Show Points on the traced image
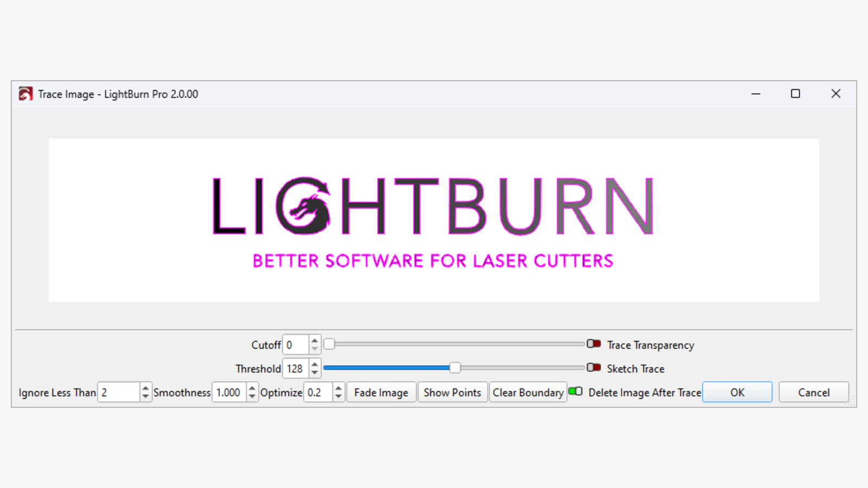The image size is (868, 488). point(452,393)
